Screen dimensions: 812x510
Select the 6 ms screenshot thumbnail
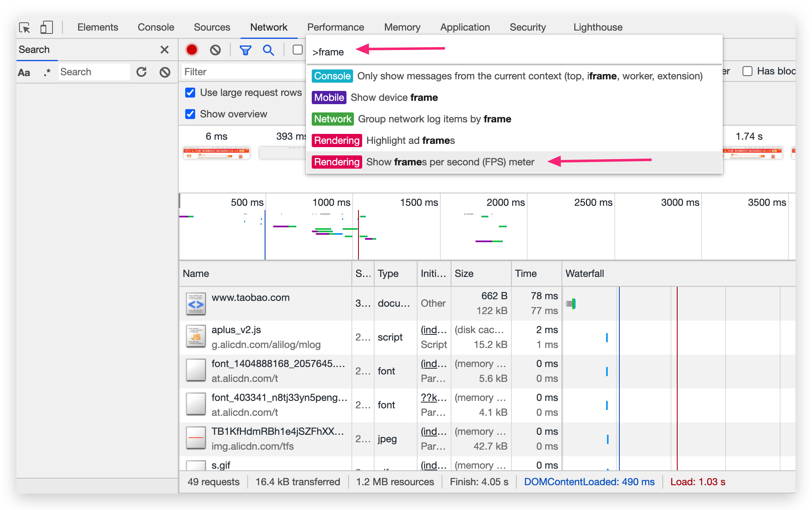[216, 153]
